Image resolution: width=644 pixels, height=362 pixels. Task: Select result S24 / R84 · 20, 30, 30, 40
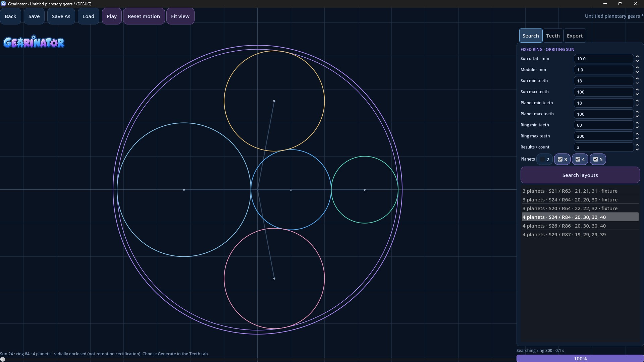click(x=580, y=217)
